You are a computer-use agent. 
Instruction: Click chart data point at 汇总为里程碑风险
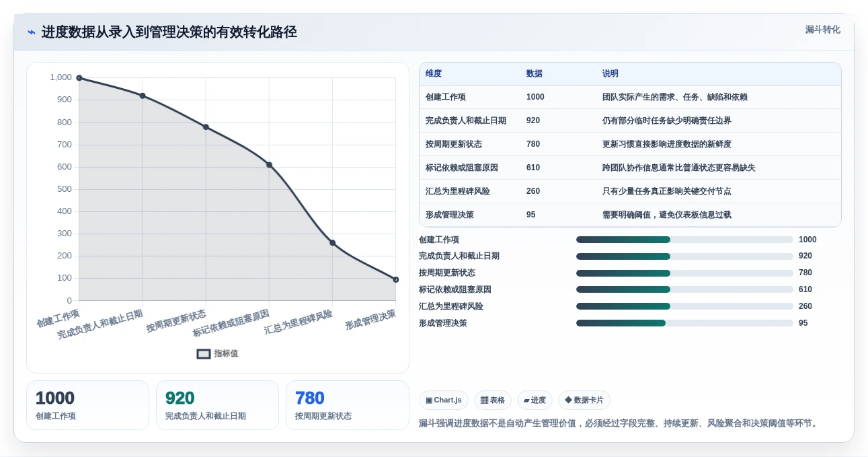click(x=332, y=243)
